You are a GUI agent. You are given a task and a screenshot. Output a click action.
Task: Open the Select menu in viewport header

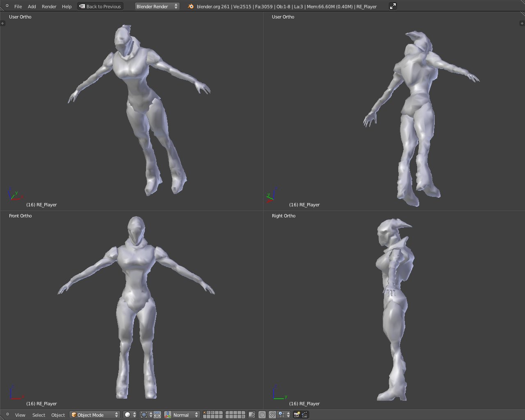[x=39, y=415]
